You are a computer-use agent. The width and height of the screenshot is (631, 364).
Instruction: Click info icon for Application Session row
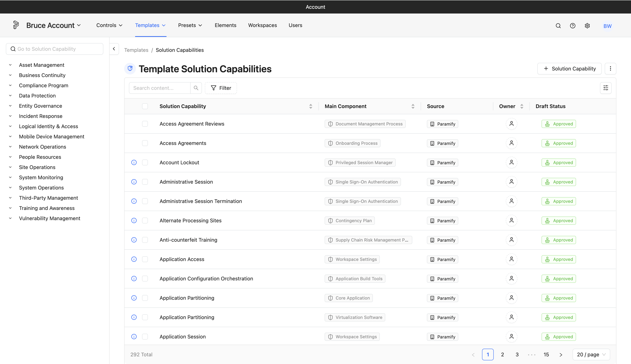point(134,336)
